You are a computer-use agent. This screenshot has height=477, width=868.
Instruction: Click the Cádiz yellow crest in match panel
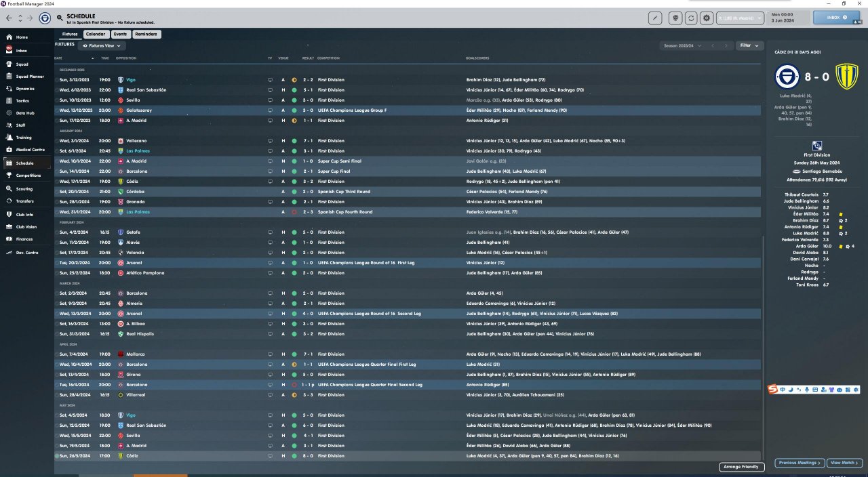tap(848, 77)
